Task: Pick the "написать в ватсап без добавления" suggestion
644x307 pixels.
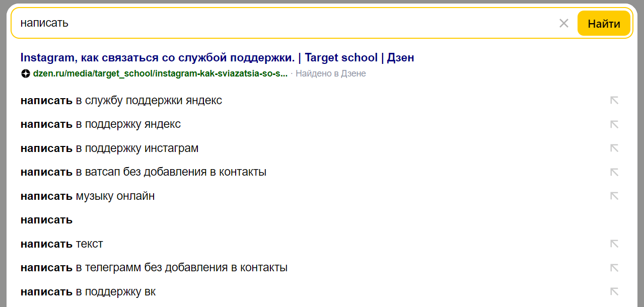Action: pos(143,172)
